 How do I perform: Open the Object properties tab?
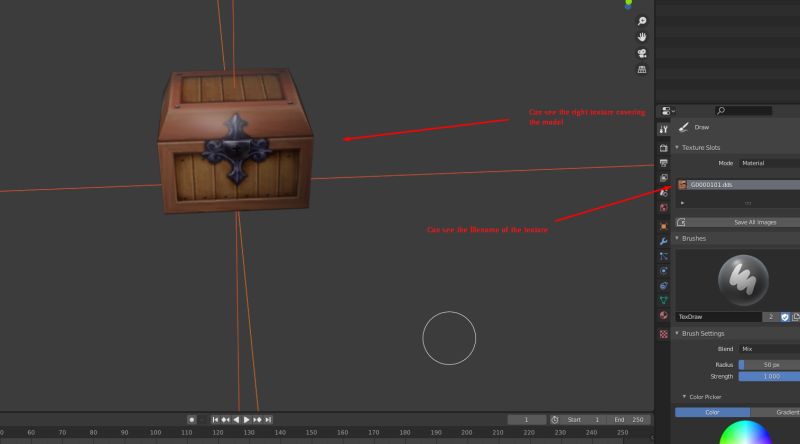coord(663,226)
